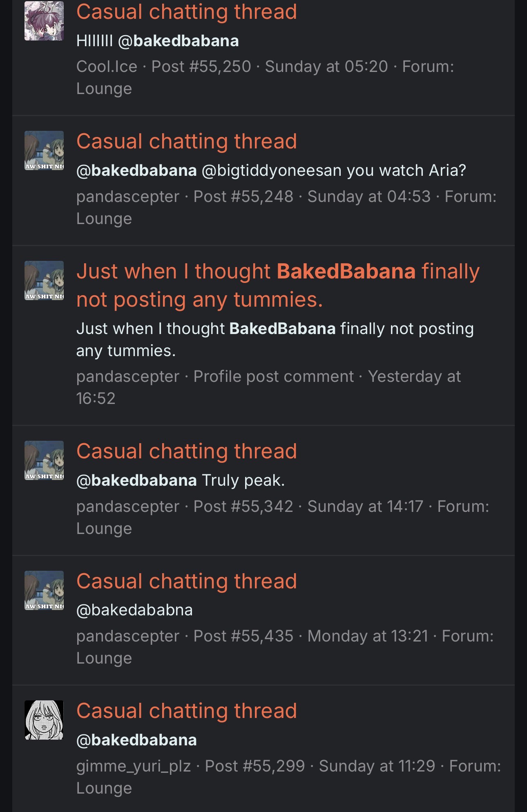
Task: Open the Casual chatting thread for post #55,299
Action: [187, 711]
